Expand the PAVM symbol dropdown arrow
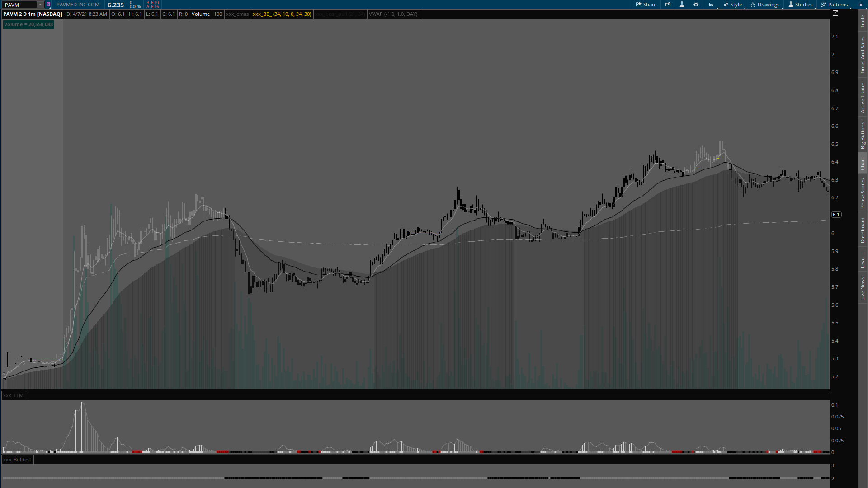This screenshot has height=488, width=868. tap(40, 5)
